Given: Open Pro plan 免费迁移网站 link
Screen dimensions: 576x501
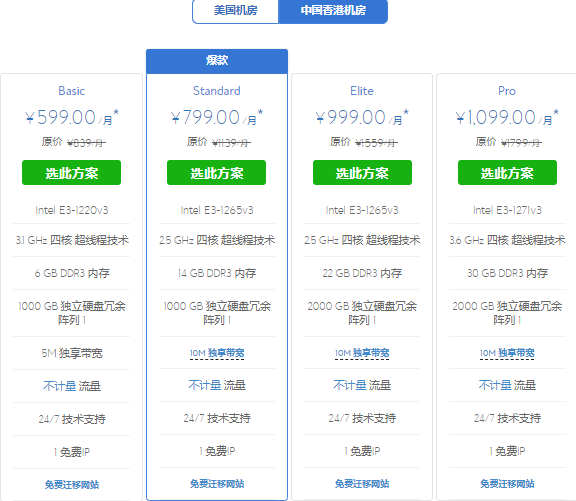Looking at the screenshot, I should coord(507,484).
